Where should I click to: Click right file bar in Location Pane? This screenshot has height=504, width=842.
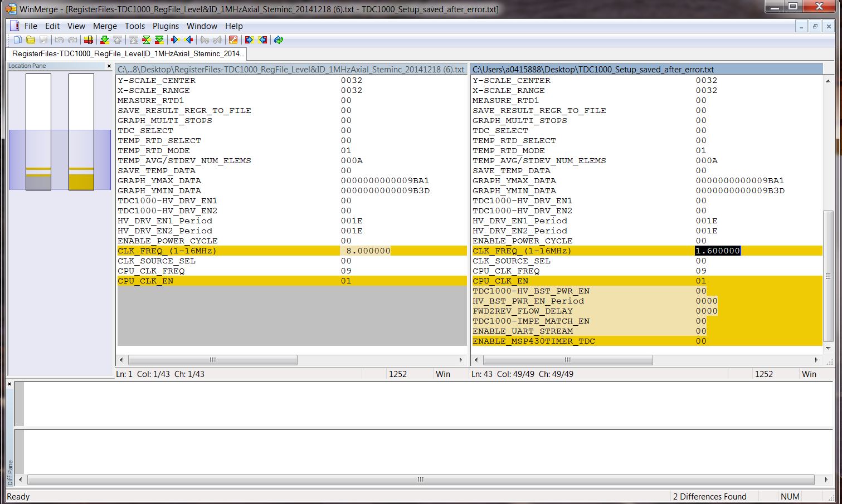pyautogui.click(x=81, y=131)
